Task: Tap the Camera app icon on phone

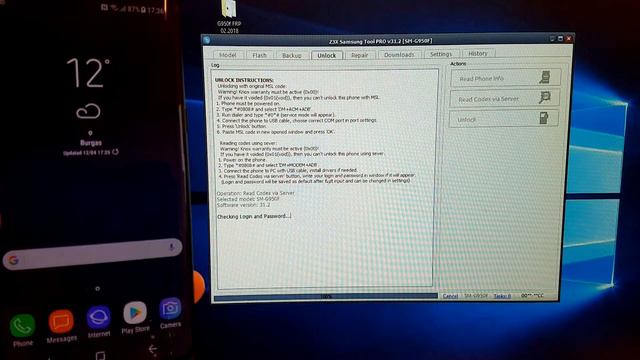Action: (x=170, y=309)
